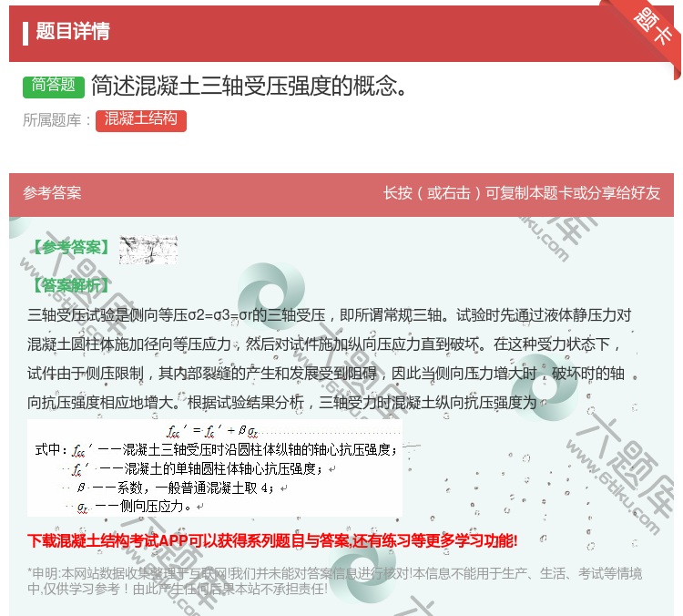The width and height of the screenshot is (683, 616).
Task: Select the question text 简述混凝土三轴受压强度的概念
Action: click(x=250, y=86)
